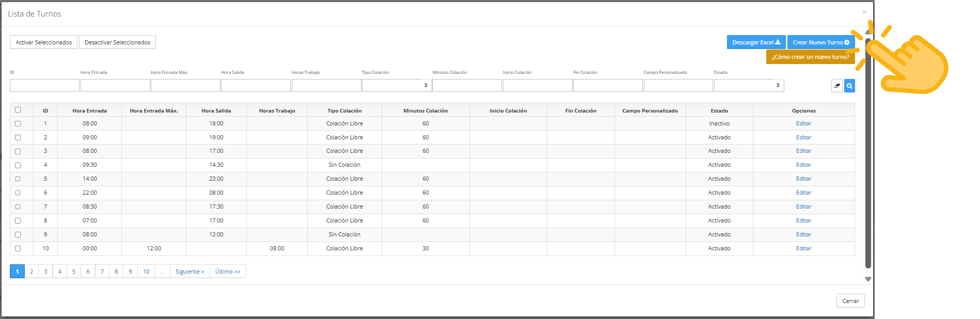980x319 pixels.
Task: Jump to last page with Último >>
Action: (228, 272)
